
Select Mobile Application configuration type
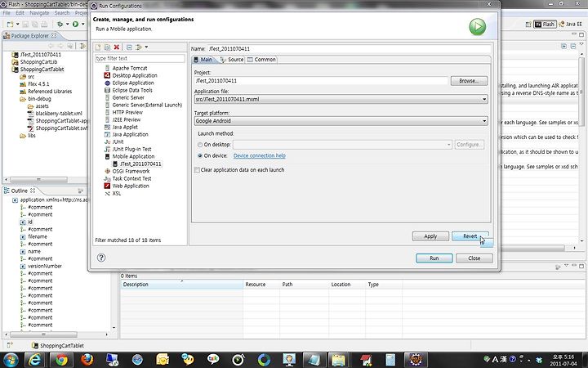click(x=133, y=156)
